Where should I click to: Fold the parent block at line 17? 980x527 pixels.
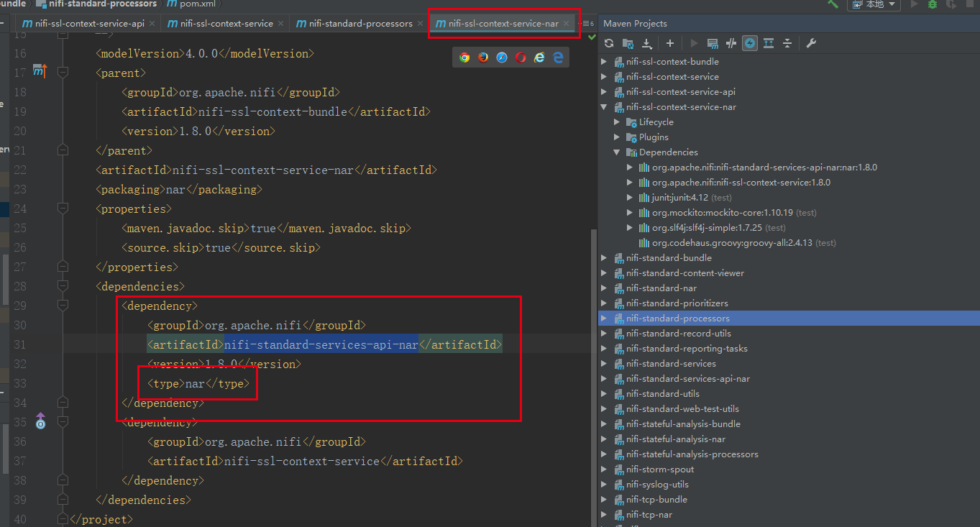(x=63, y=73)
